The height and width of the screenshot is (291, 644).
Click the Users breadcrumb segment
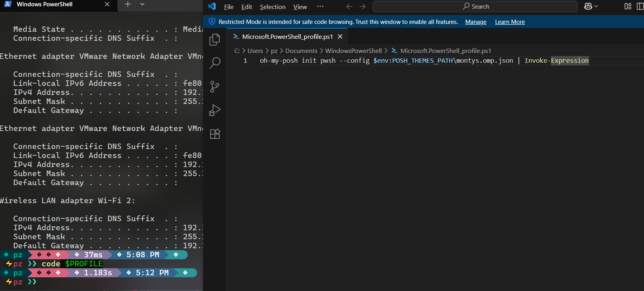point(255,51)
